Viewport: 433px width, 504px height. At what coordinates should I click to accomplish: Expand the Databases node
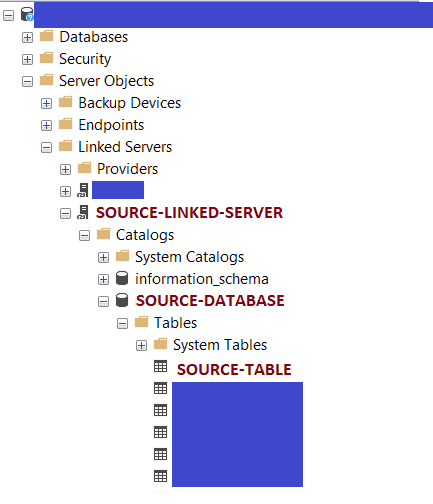tap(27, 37)
